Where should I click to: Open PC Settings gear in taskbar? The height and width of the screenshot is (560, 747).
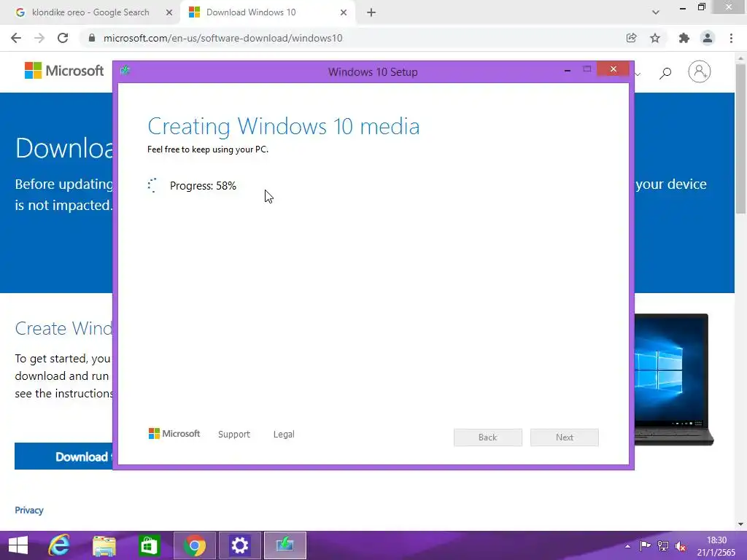239,545
